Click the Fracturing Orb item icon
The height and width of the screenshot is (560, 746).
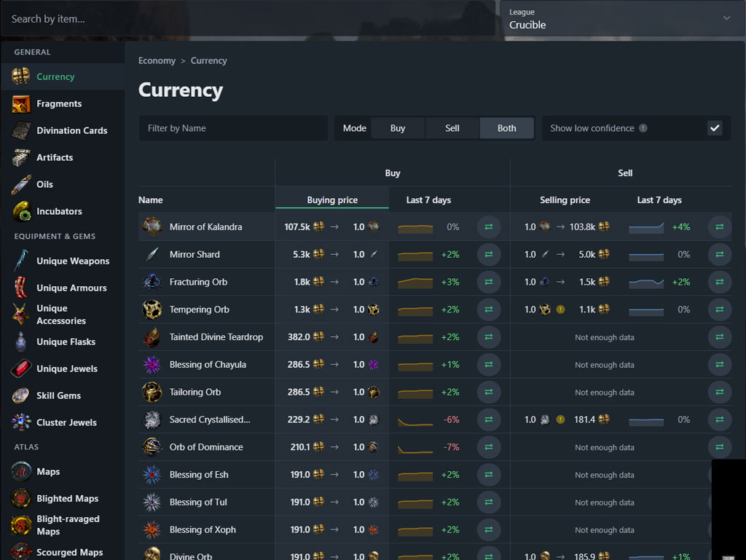click(152, 282)
